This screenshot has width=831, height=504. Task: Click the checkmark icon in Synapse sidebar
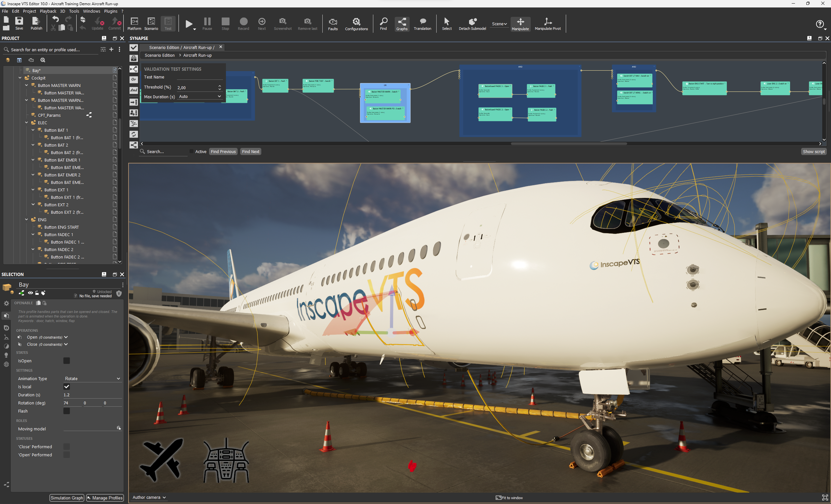pos(133,47)
